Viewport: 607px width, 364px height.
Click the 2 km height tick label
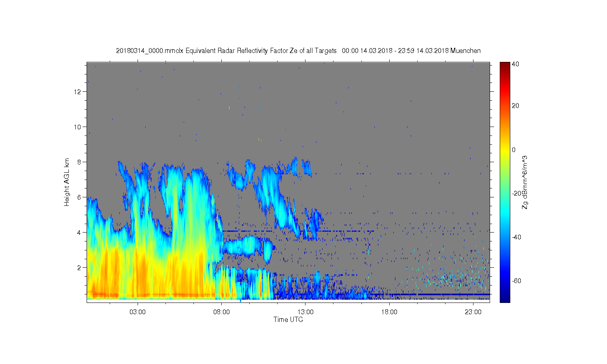coord(79,267)
